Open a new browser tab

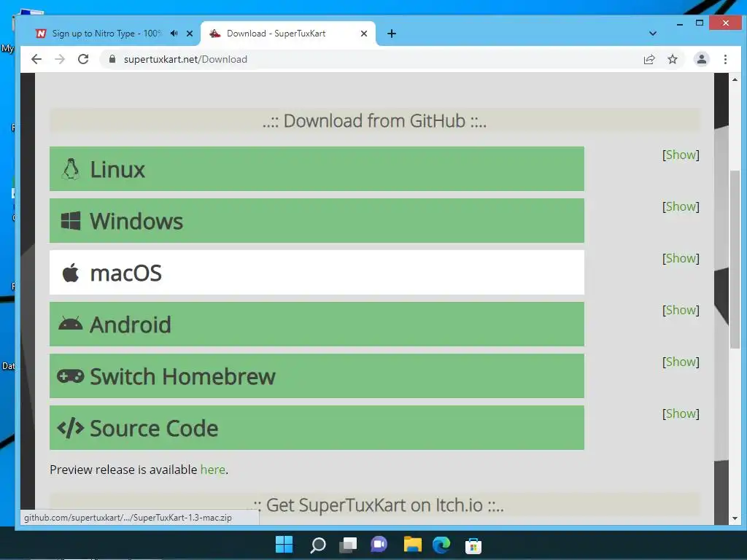[392, 34]
